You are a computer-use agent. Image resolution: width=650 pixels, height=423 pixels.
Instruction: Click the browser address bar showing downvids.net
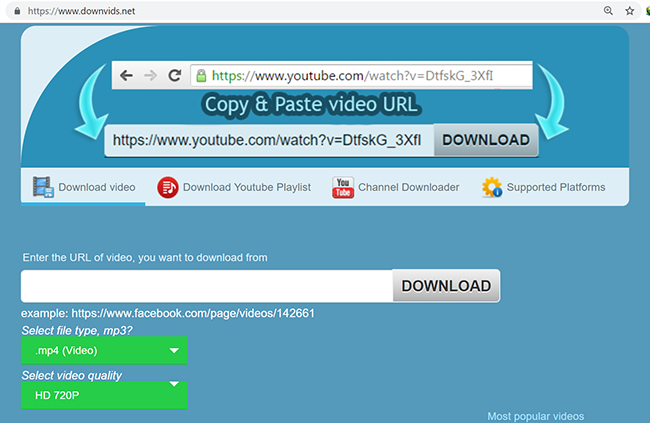[x=300, y=11]
